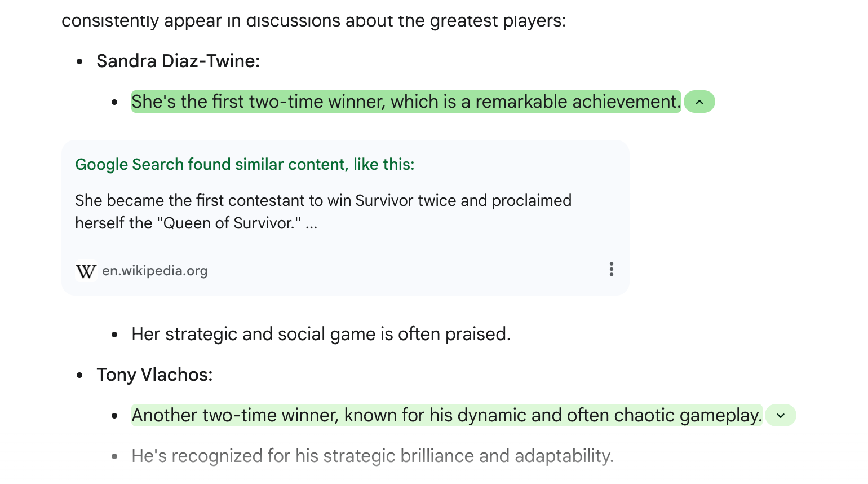Click the "Sandra Diaz-Twine:" heading
This screenshot has width=868, height=484.
178,61
